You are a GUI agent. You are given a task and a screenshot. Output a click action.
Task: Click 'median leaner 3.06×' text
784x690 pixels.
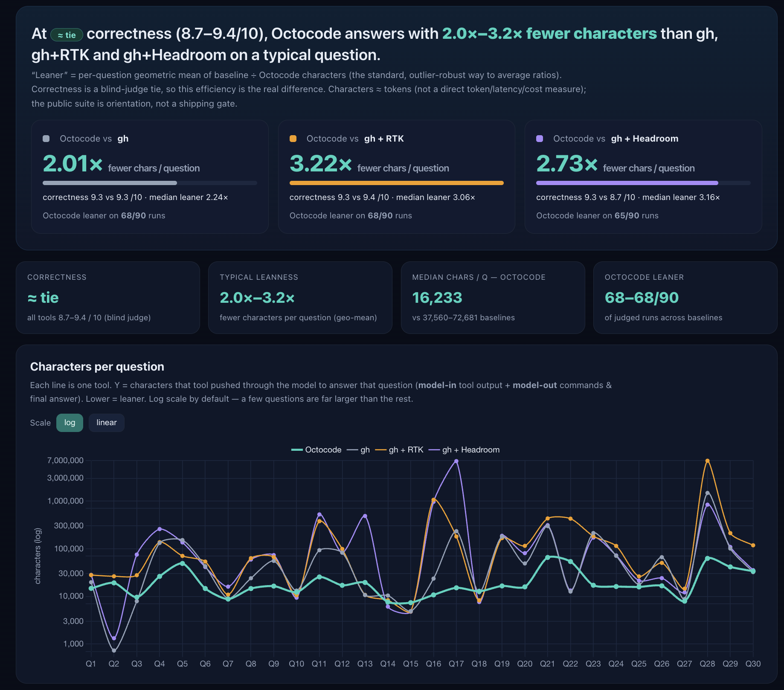[x=436, y=197]
